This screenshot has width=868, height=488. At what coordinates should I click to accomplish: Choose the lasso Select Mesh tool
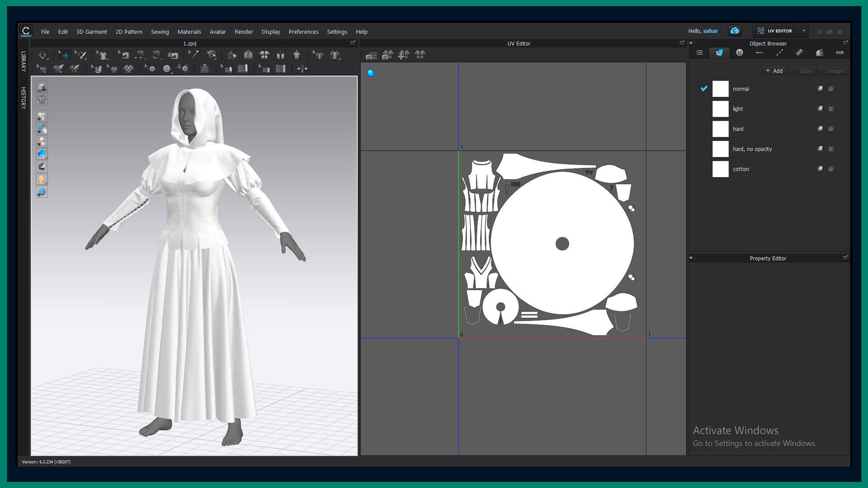pyautogui.click(x=80, y=55)
